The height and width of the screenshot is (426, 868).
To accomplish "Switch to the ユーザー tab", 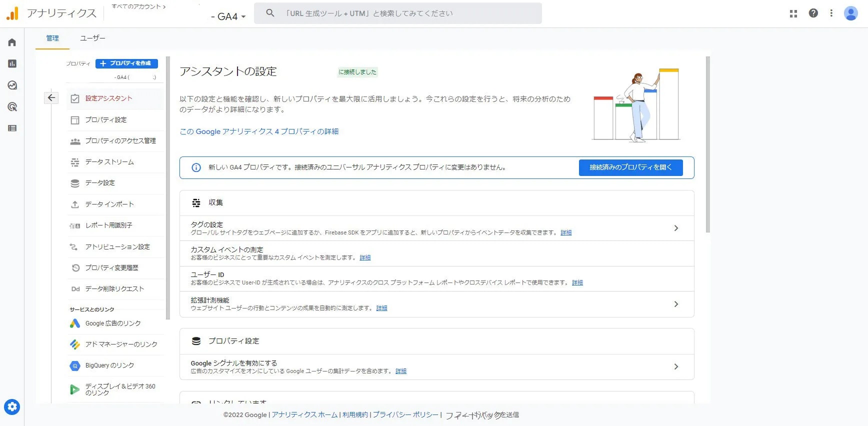I will 92,38.
